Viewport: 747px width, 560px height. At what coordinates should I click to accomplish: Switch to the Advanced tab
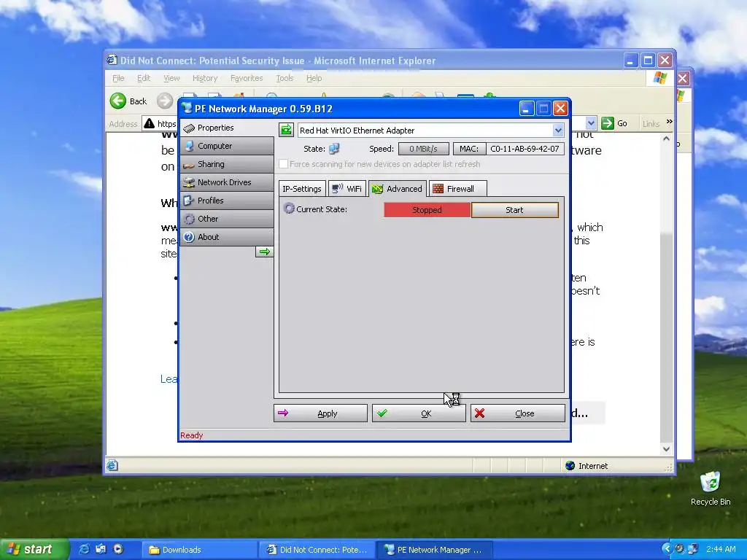[398, 189]
